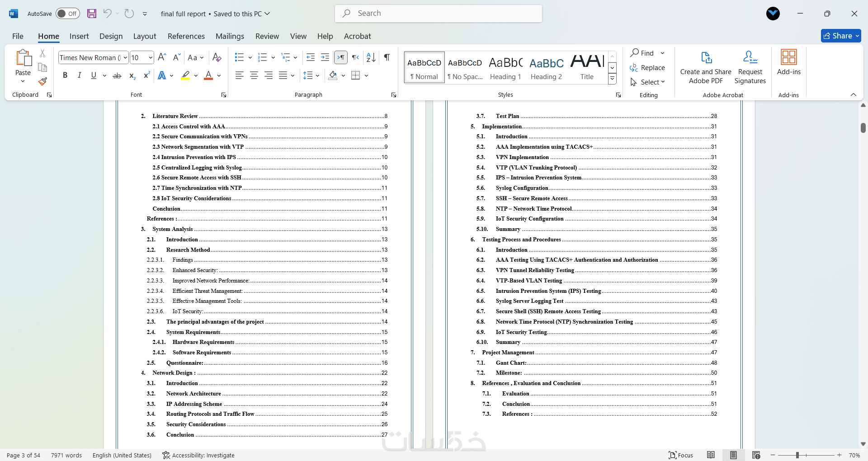Open Request Signatures tool
The image size is (868, 461).
(750, 67)
